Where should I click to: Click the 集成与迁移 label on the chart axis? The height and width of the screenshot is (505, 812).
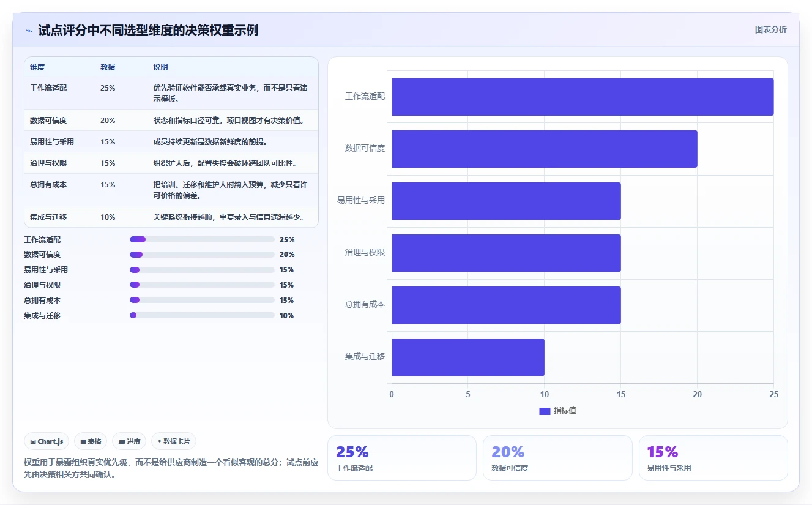[x=365, y=357]
